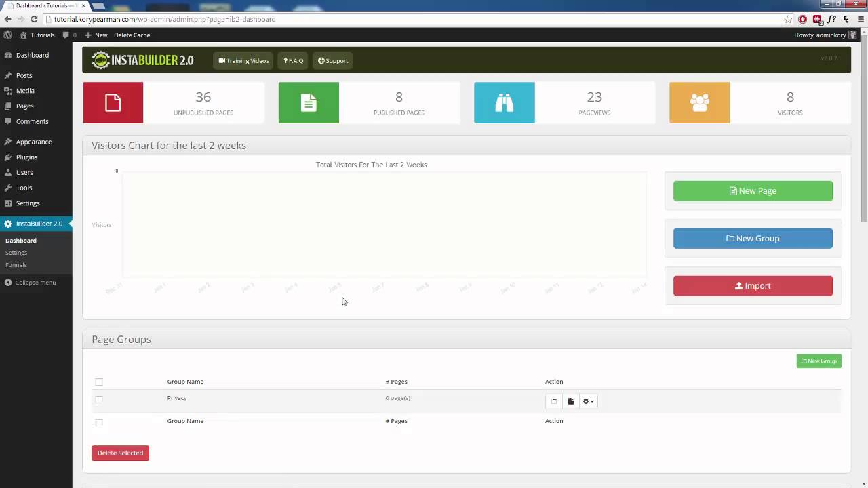Open Media in the sidebar
Viewport: 868px width, 488px height.
click(x=25, y=91)
